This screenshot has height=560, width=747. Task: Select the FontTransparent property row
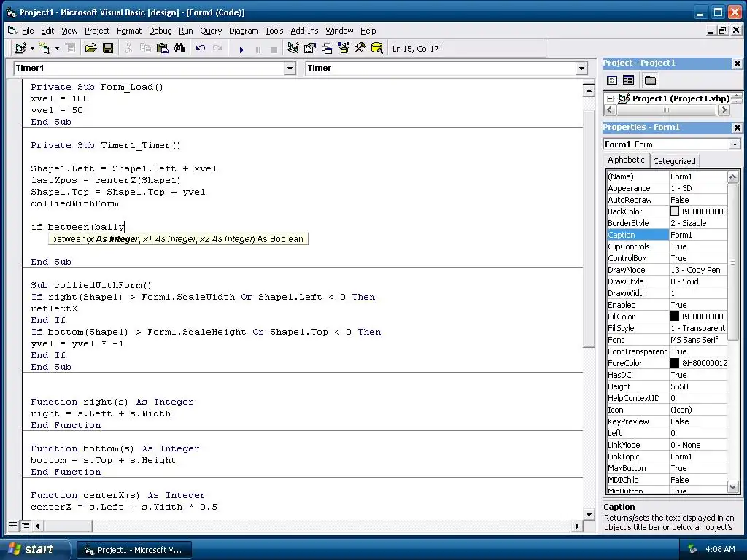tap(667, 351)
